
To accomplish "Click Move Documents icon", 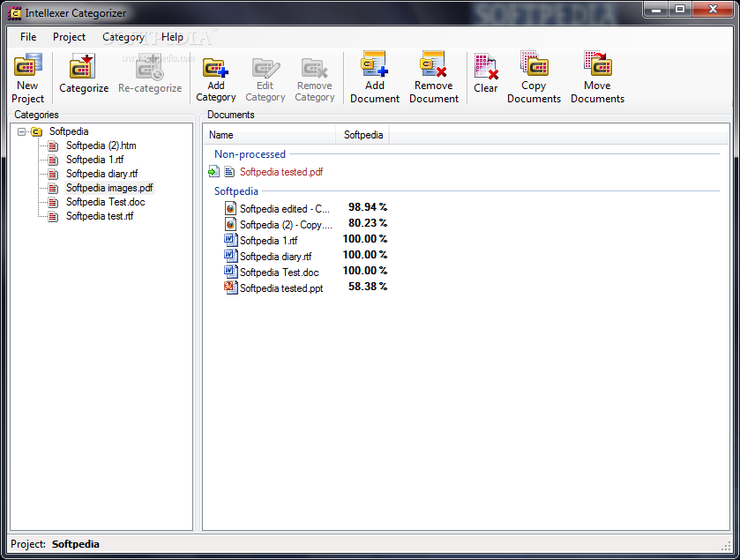I will click(597, 63).
